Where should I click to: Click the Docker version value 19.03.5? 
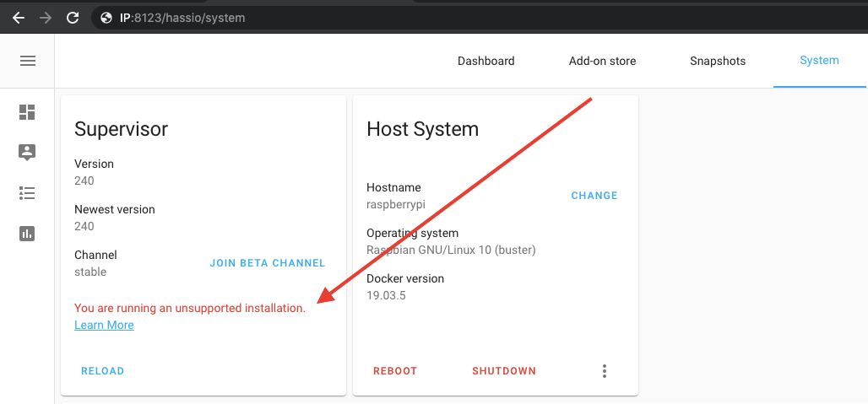(387, 295)
